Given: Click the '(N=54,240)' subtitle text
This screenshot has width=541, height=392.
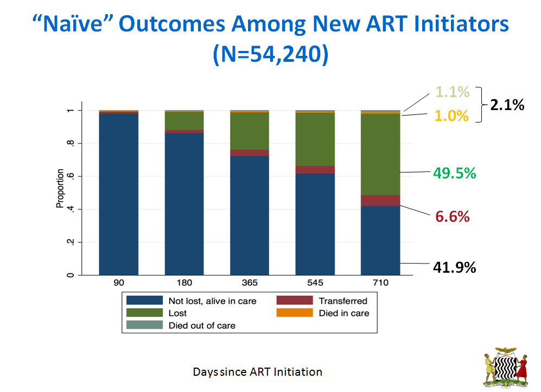Looking at the screenshot, I should point(270,54).
